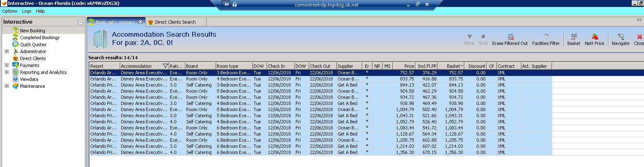
Task: Open the Logs menu
Action: coord(27,11)
